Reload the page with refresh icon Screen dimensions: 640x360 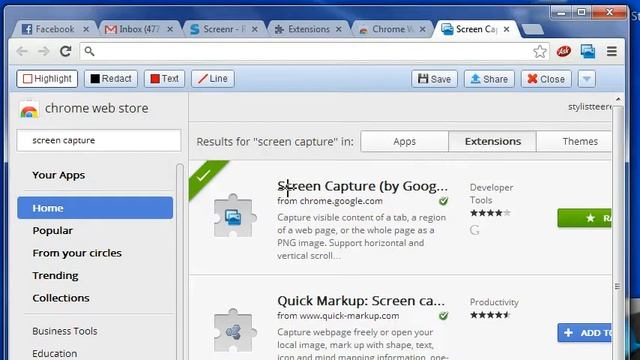point(65,51)
